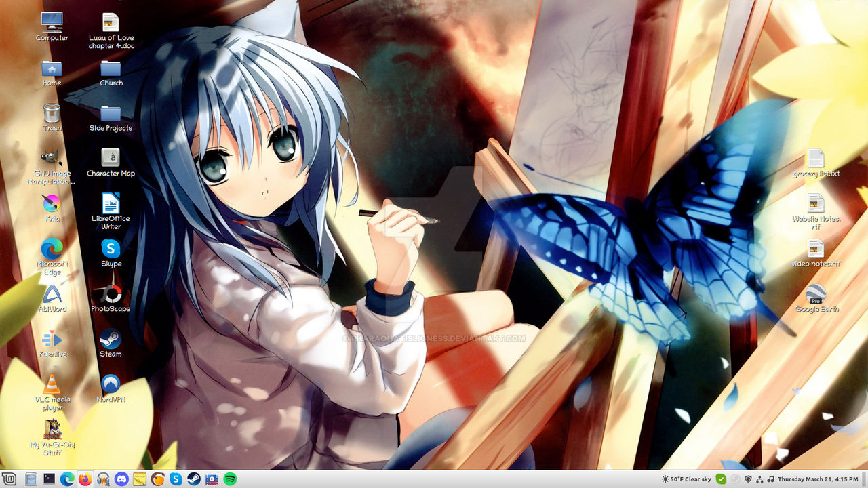Launch Steam from the desktop

[111, 337]
